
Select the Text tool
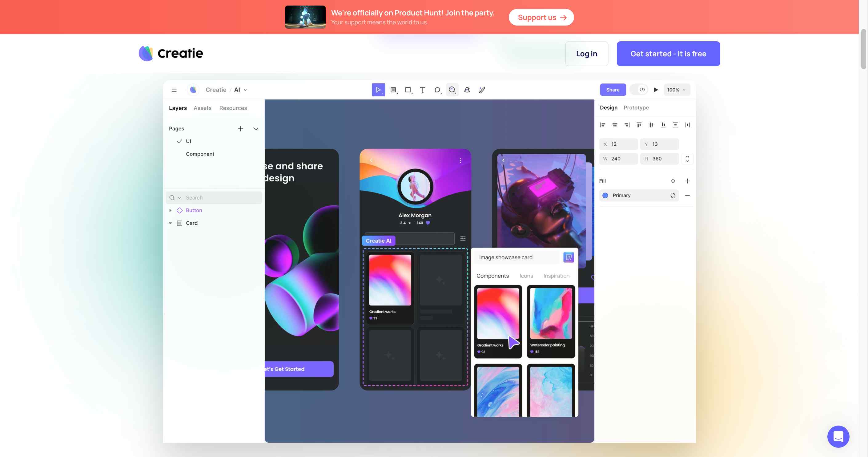[x=423, y=90]
